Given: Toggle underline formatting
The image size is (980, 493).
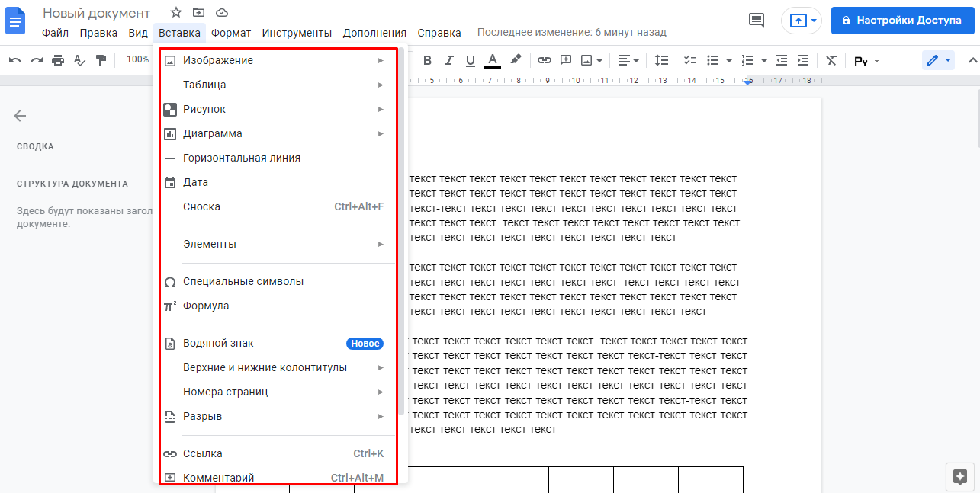Looking at the screenshot, I should coord(470,60).
